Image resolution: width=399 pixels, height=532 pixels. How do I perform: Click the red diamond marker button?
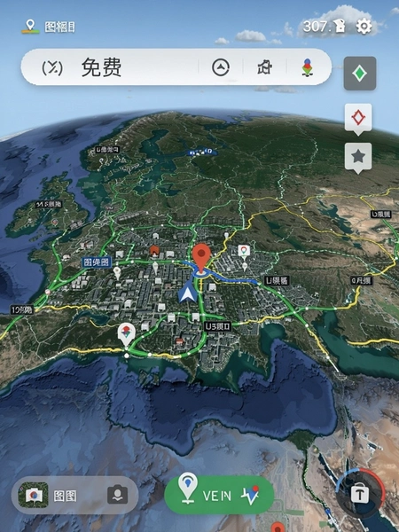pyautogui.click(x=358, y=119)
